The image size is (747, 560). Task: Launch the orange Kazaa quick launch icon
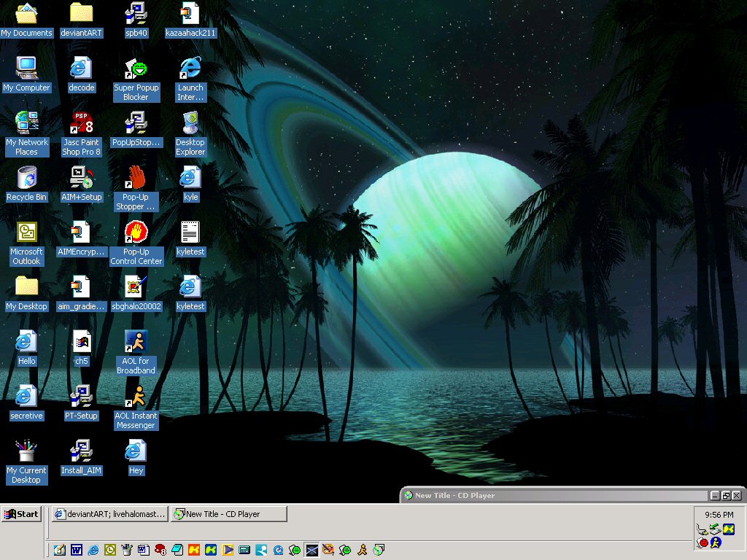[x=194, y=550]
